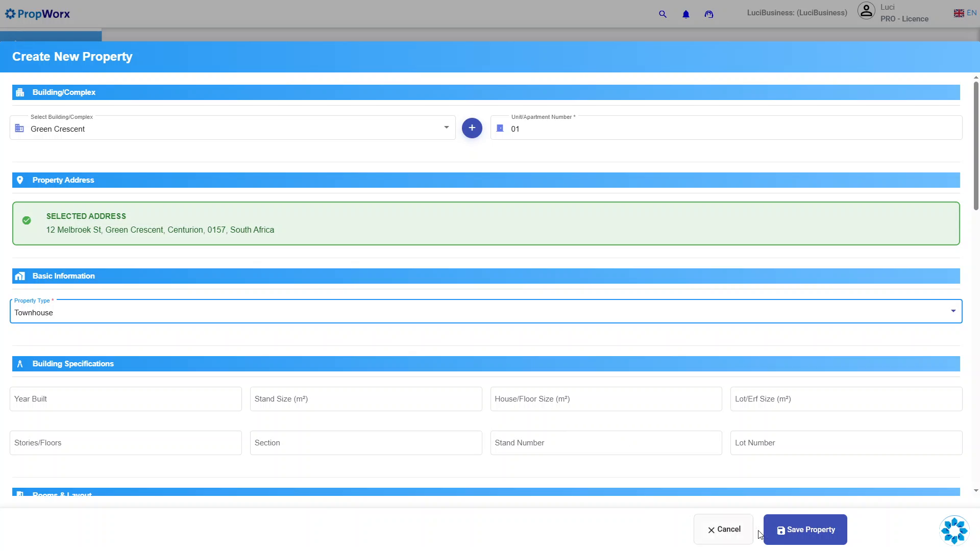Click the Cancel button
Screen dimensions: 980x551
723,530
